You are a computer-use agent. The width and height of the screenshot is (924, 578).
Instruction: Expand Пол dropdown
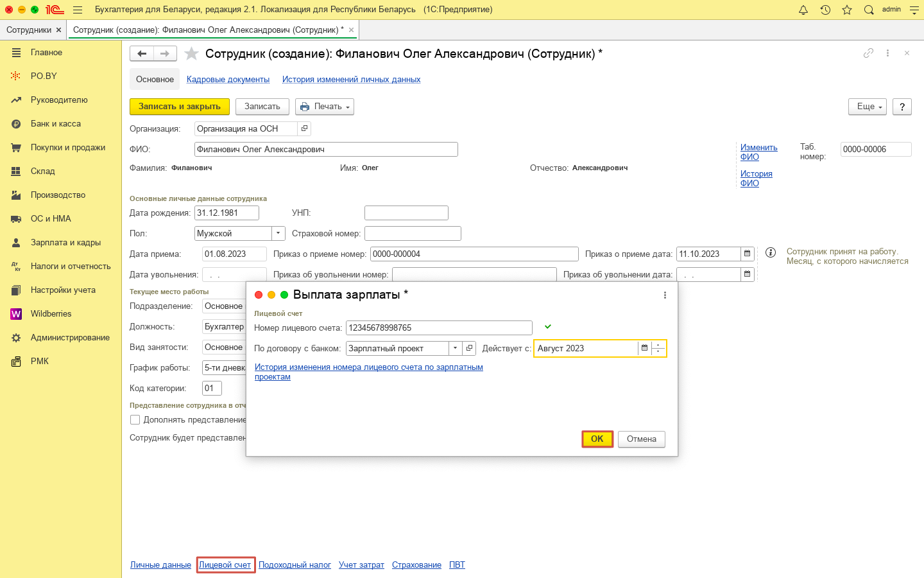(278, 233)
